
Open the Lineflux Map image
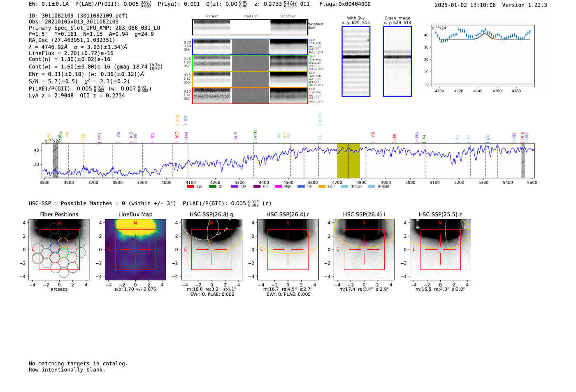135,250
